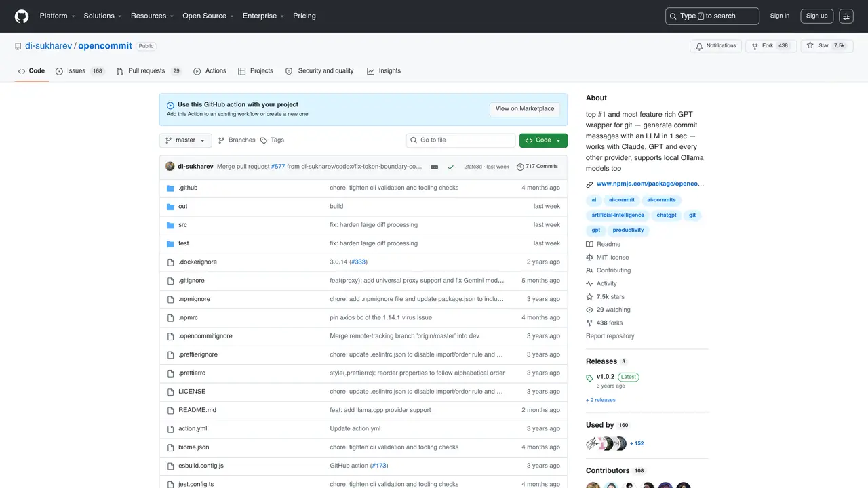The width and height of the screenshot is (868, 488).
Task: Click the link icon beside the npmjs URL
Action: pyautogui.click(x=590, y=184)
